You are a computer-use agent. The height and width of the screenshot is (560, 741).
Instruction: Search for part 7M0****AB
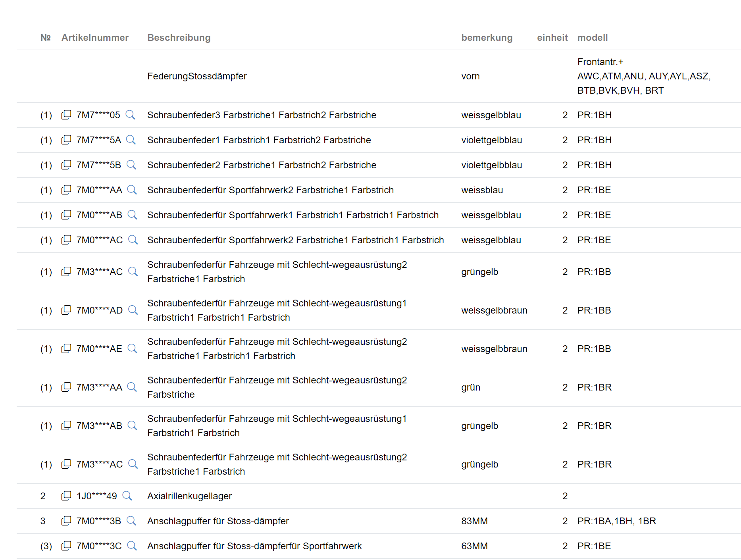(x=132, y=215)
